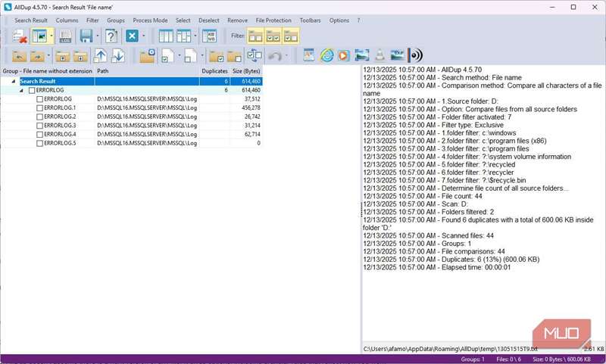Check the ERRORLOG.5 file checkbox
The height and width of the screenshot is (364, 606).
(x=39, y=143)
